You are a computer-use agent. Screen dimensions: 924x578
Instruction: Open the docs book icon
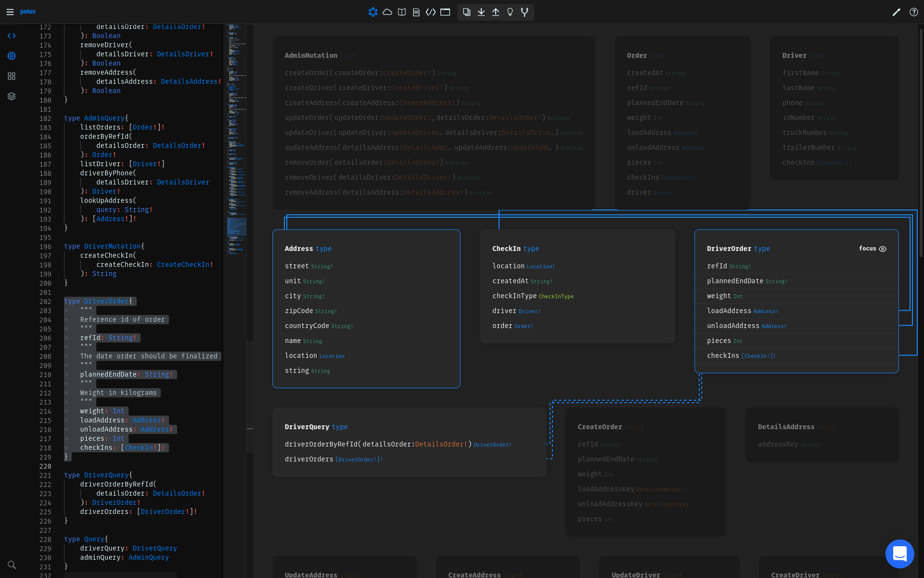402,12
